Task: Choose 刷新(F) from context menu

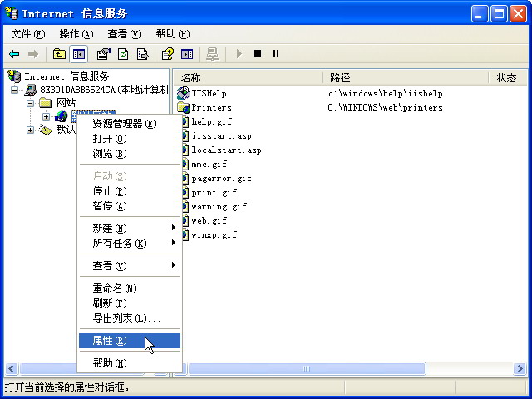Action: click(x=130, y=303)
